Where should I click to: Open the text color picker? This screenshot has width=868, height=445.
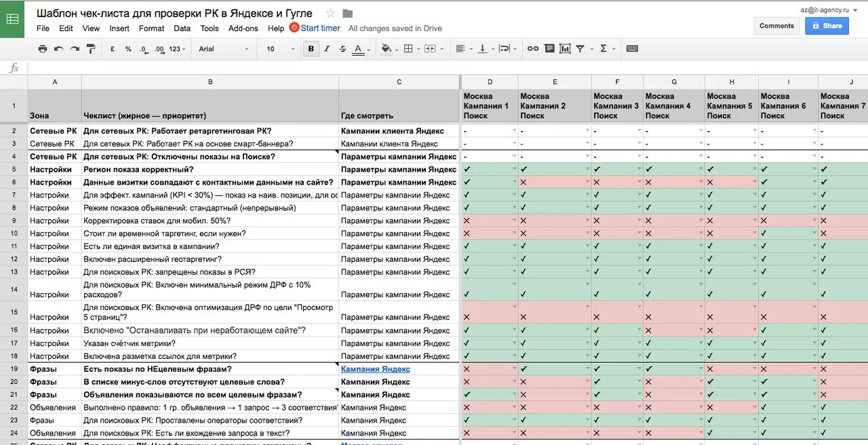point(362,49)
